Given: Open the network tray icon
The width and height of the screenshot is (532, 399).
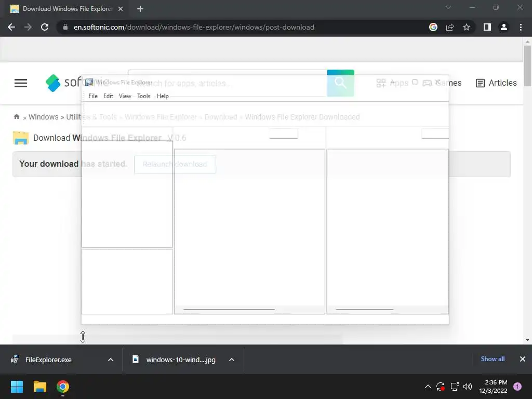Looking at the screenshot, I should [x=455, y=387].
